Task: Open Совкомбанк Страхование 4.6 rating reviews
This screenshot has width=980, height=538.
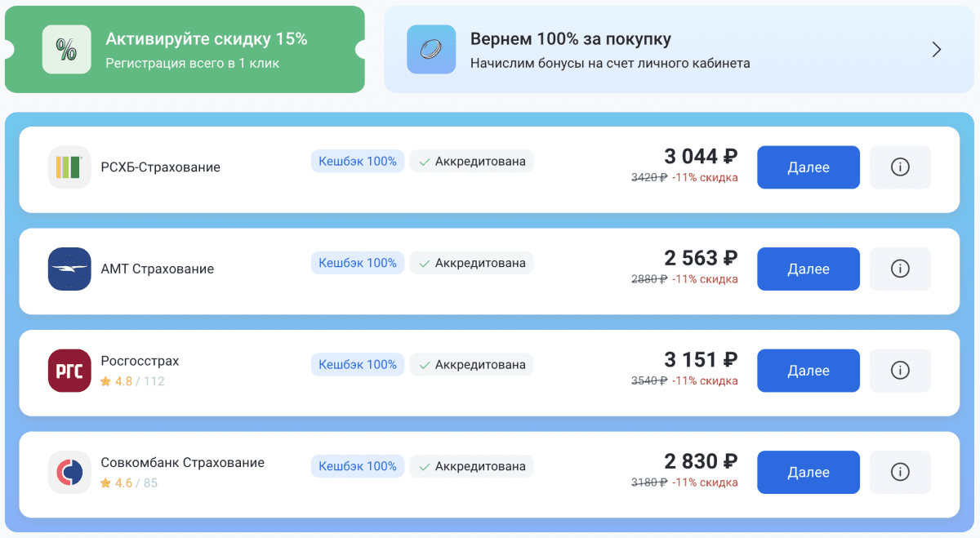Action: coord(128,482)
